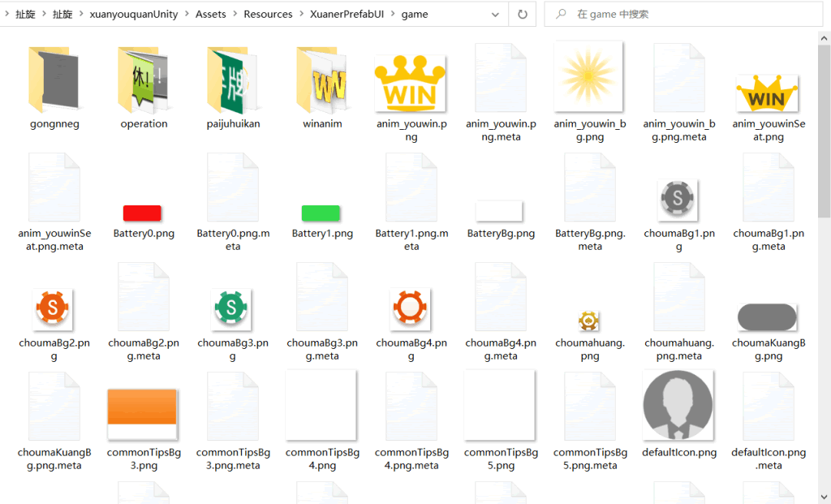Select the green choumaBg3.png chip
The image size is (831, 504).
[232, 308]
